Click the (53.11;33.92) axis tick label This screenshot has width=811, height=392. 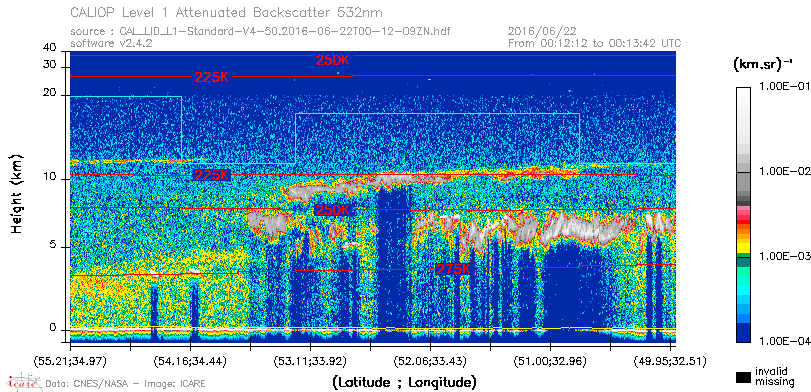(x=310, y=361)
